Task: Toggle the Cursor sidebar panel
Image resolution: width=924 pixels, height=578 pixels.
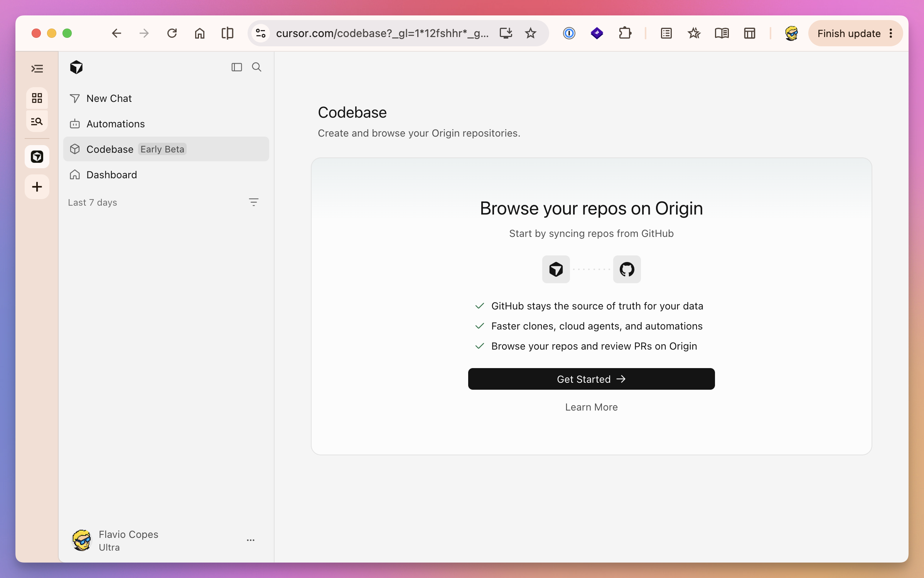Action: tap(236, 67)
